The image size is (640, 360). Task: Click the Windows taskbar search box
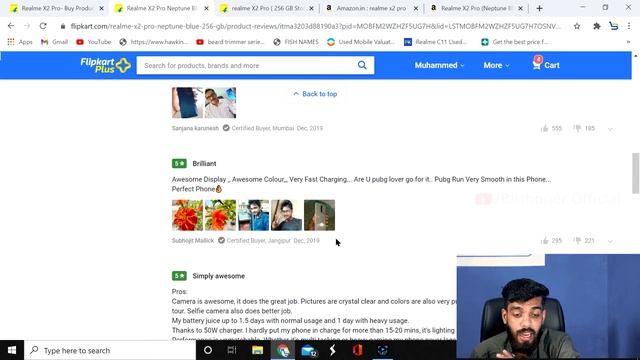[110, 350]
